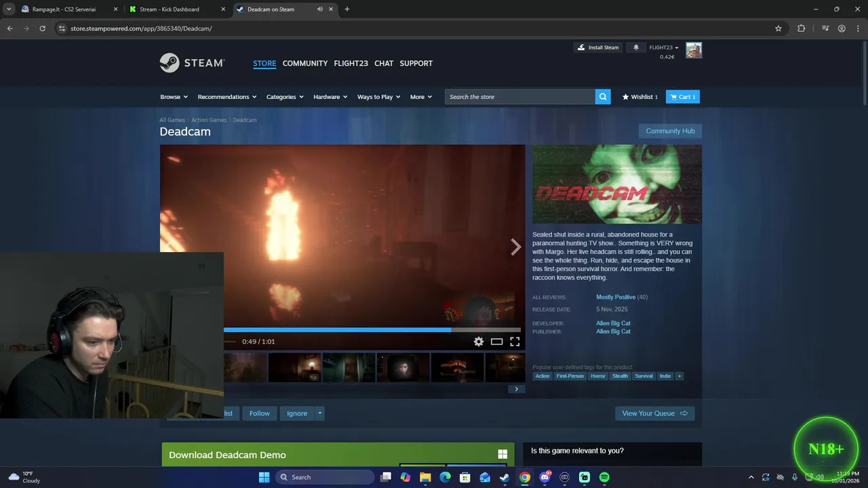Screen dimensions: 868x488
Task: Open Spotify from the taskbar
Action: [604, 477]
